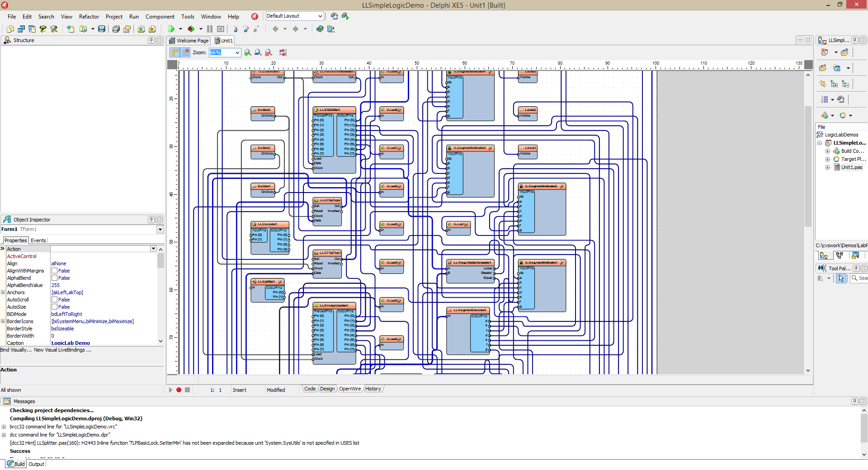Open the Refactor menu
The image size is (868, 470).
89,17
